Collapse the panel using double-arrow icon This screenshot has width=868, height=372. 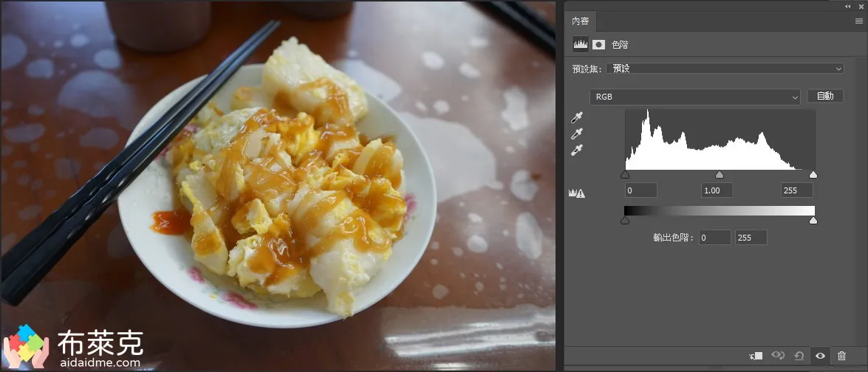pos(848,6)
